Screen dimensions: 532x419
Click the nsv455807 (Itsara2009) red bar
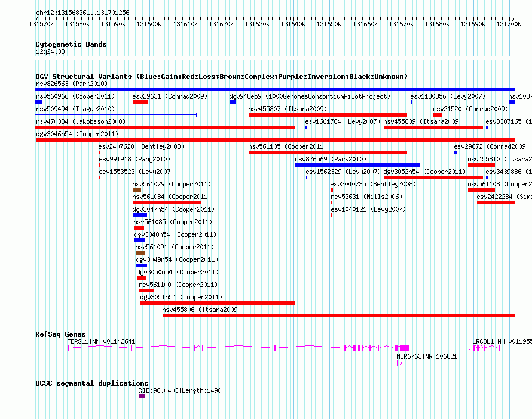328,115
